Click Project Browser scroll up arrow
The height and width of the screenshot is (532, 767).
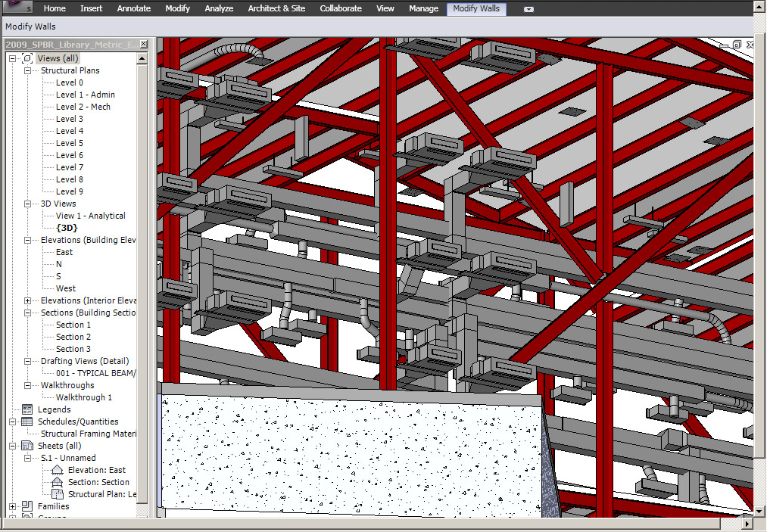142,59
